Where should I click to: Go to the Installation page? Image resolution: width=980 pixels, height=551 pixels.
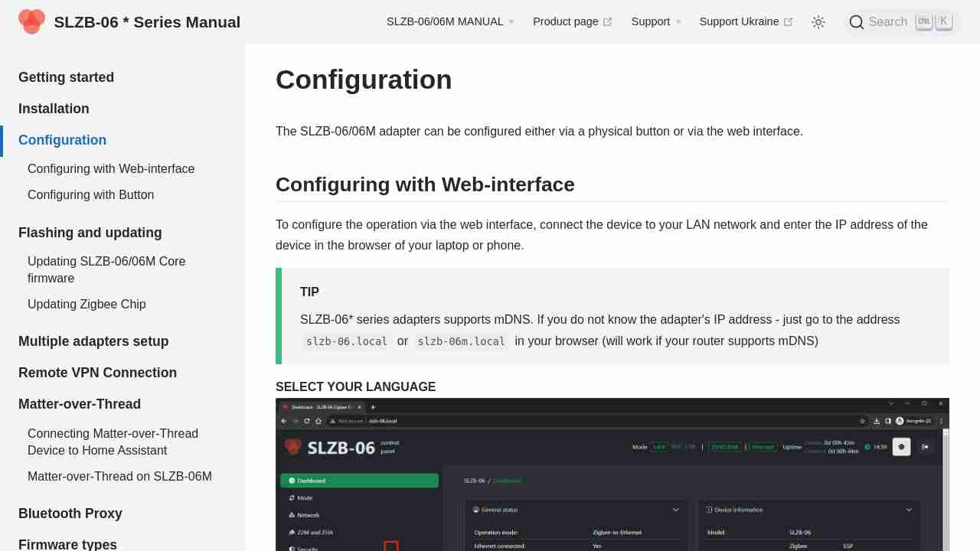pos(54,109)
